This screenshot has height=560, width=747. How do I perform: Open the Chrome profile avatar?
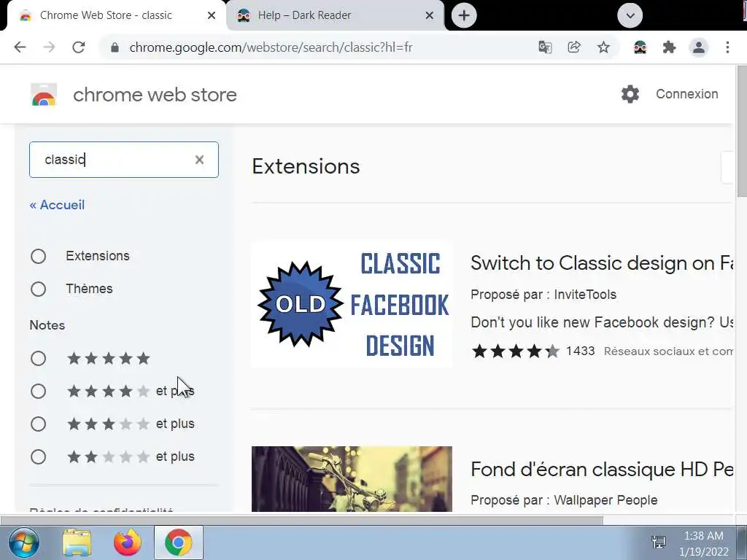click(x=698, y=47)
